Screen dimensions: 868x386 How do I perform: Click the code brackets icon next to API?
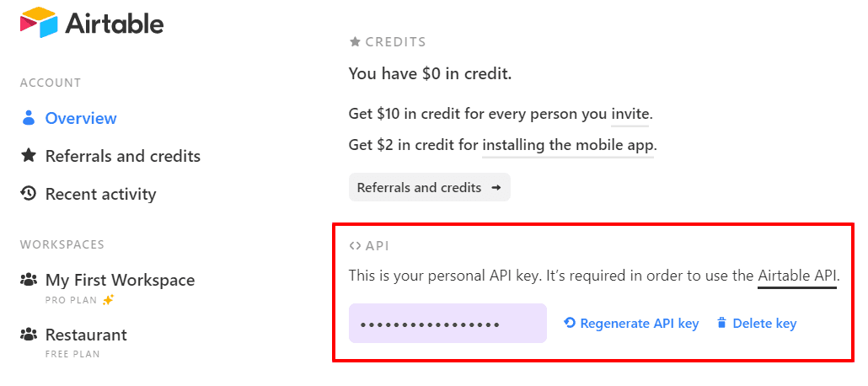356,246
